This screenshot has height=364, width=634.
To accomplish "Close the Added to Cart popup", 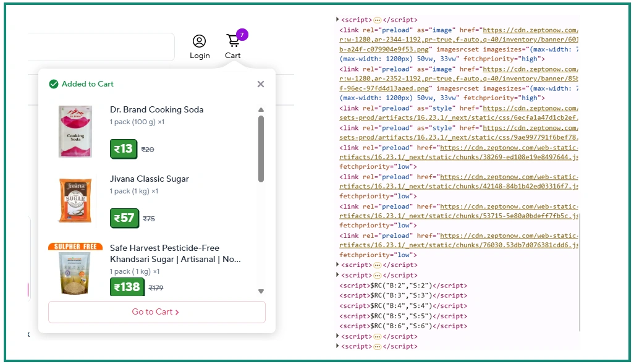I will (261, 84).
